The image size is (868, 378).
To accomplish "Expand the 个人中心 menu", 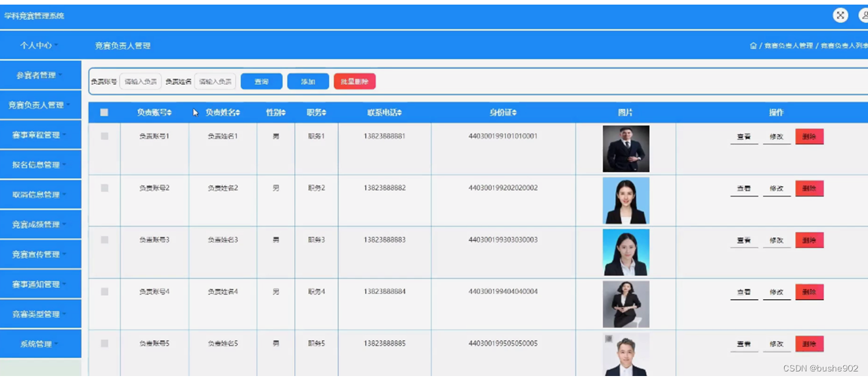I will point(40,45).
